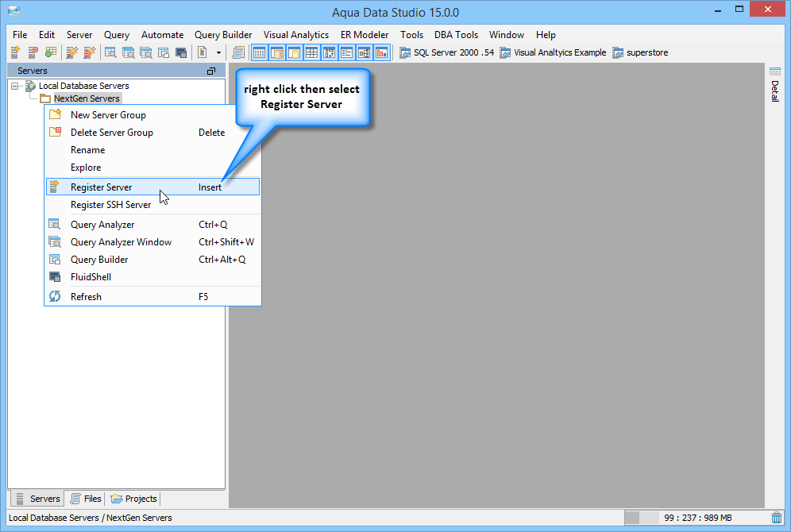791x532 pixels.
Task: Open the Visual Analytics menu
Action: click(296, 35)
